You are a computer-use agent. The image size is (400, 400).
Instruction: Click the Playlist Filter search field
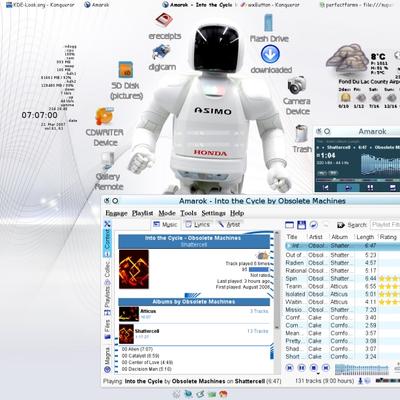385,225
